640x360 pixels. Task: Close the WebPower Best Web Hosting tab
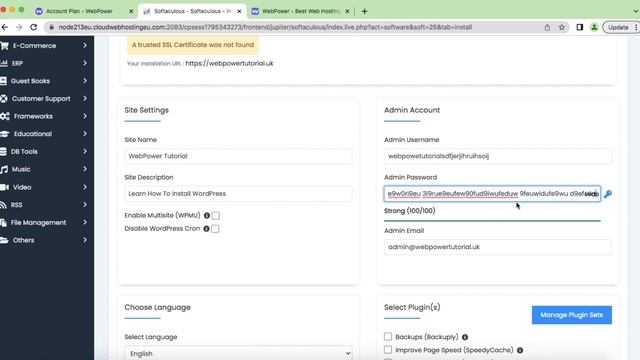pyautogui.click(x=347, y=11)
